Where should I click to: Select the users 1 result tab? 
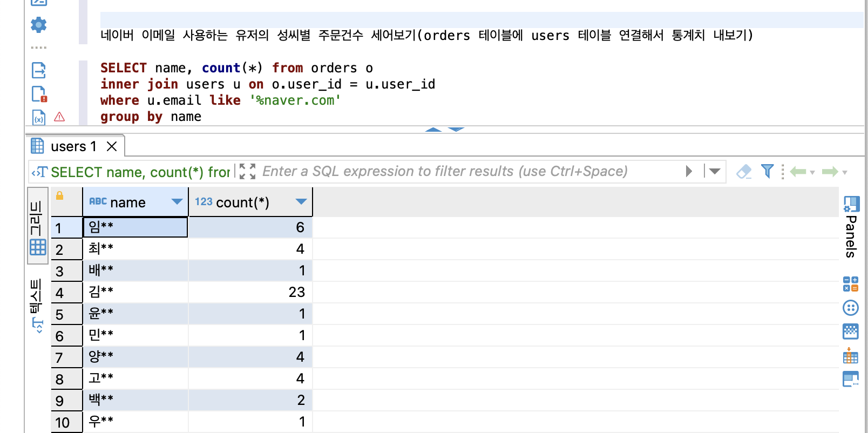73,146
